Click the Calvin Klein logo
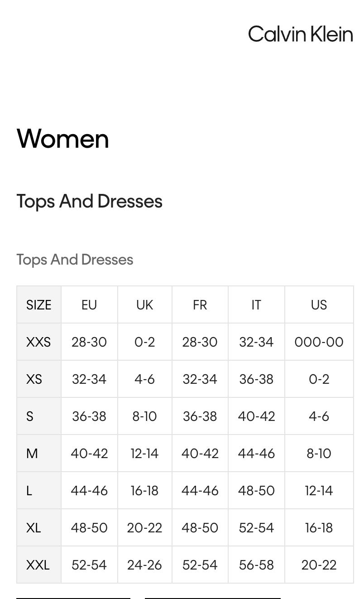The height and width of the screenshot is (599, 364). pos(300,34)
